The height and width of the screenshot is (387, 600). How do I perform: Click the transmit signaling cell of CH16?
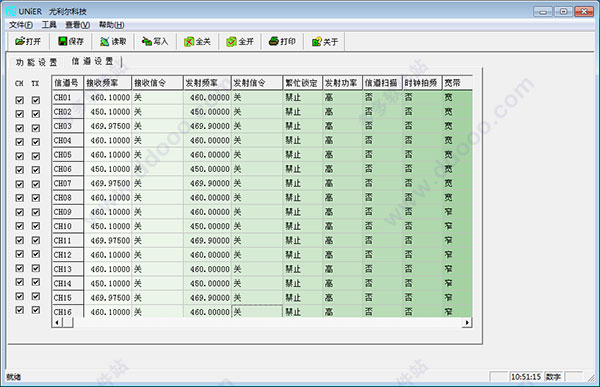click(257, 311)
